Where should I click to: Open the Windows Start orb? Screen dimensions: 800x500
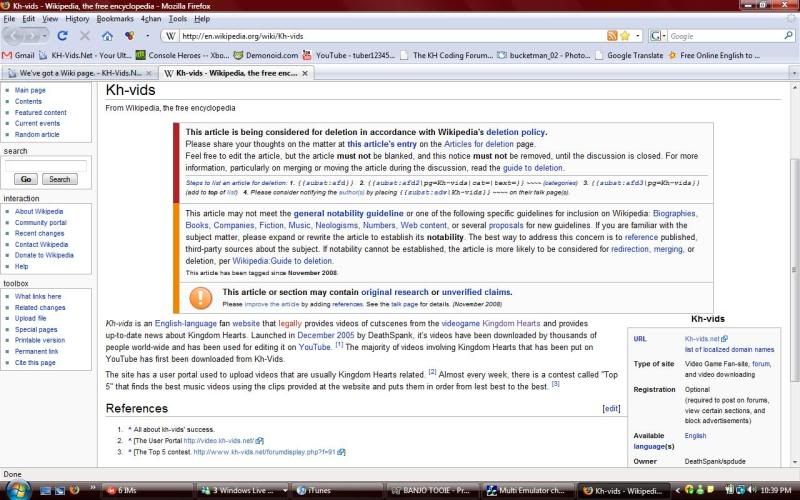point(18,490)
